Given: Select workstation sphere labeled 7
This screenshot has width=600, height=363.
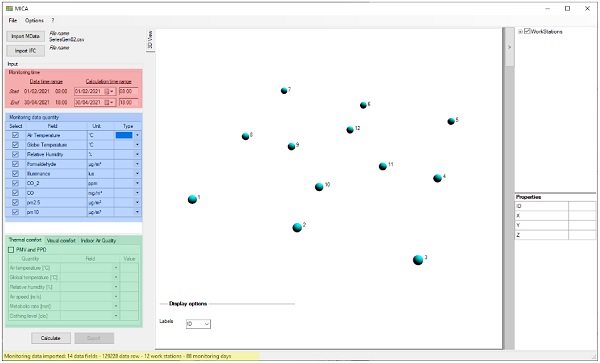Looking at the screenshot, I should pyautogui.click(x=284, y=91).
